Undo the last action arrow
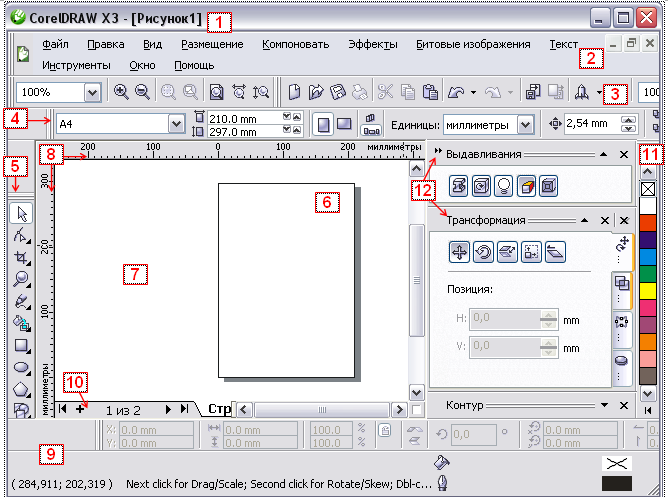Viewport: 668px width, 497px height. coord(456,92)
